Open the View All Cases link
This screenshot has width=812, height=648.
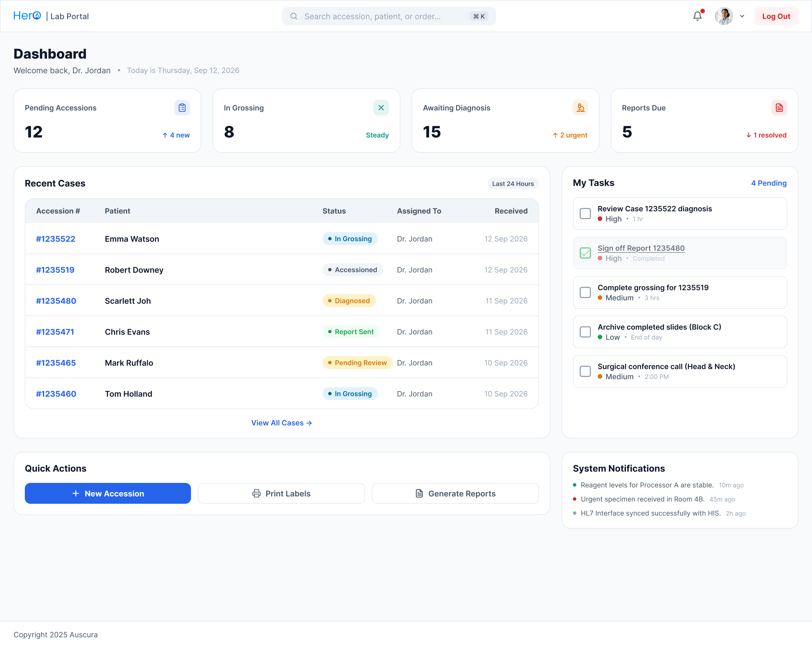(x=281, y=423)
